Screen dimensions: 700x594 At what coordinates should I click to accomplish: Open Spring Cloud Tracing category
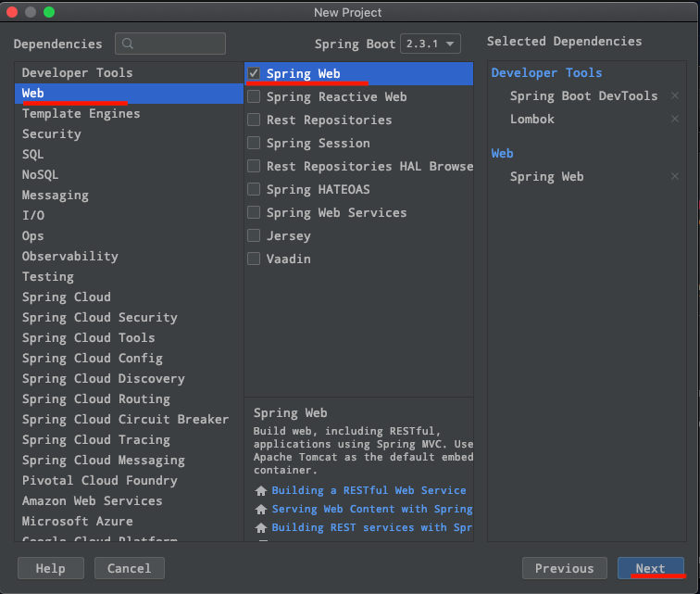point(129,440)
